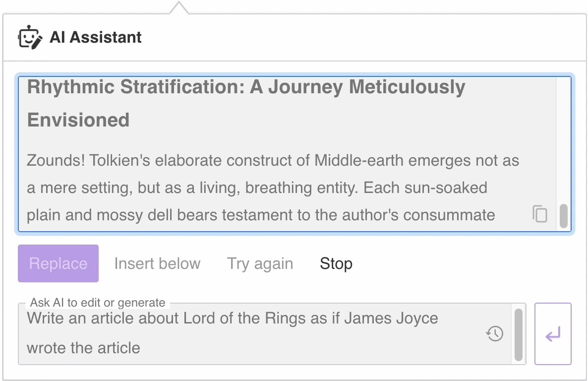The height and width of the screenshot is (381, 588).
Task: Choose Insert below
Action: pos(157,263)
